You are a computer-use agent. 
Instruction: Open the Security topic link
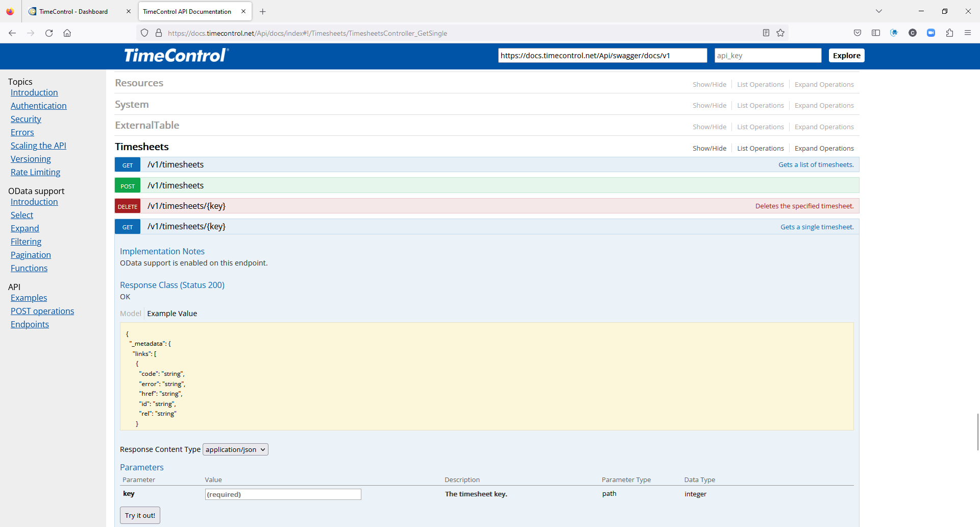point(26,119)
